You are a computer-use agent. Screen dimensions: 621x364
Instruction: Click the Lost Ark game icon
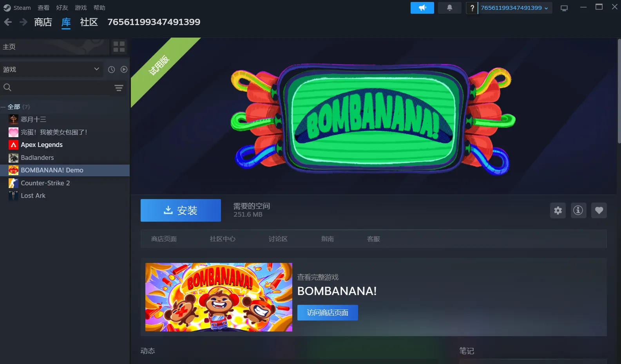tap(13, 196)
